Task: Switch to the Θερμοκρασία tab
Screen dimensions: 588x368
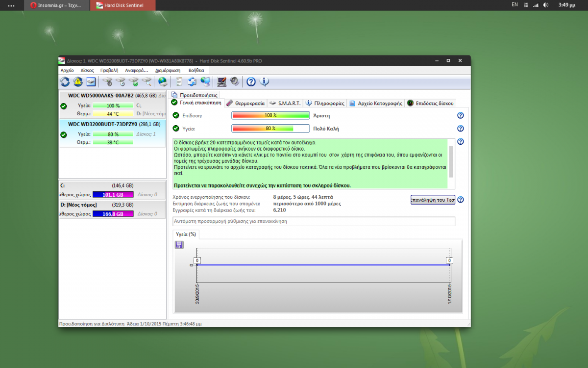Action: tap(246, 104)
